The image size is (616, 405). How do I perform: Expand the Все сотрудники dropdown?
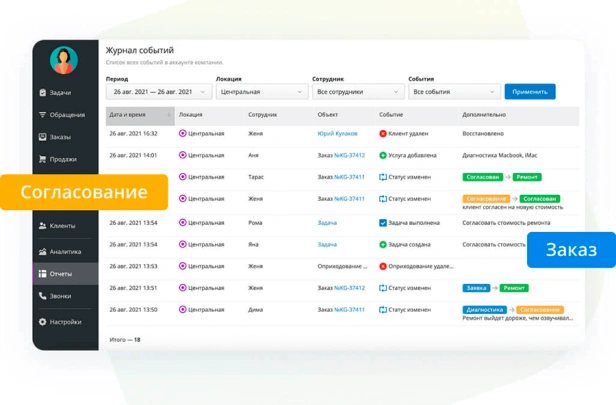pos(357,92)
